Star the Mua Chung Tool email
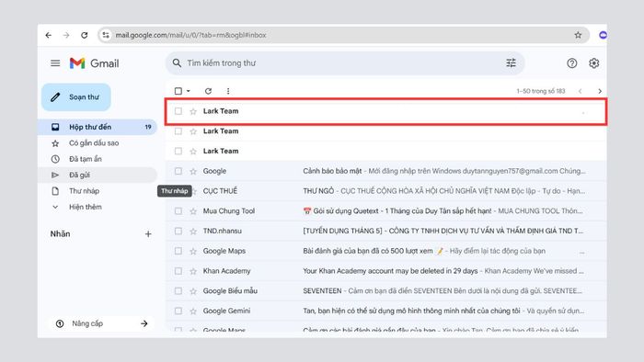 [x=193, y=211]
